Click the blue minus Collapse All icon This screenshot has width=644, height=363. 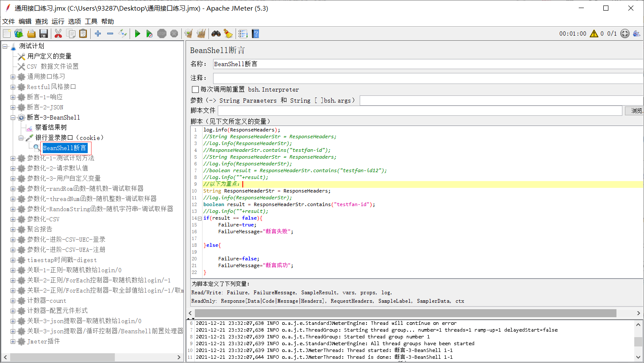tap(110, 34)
